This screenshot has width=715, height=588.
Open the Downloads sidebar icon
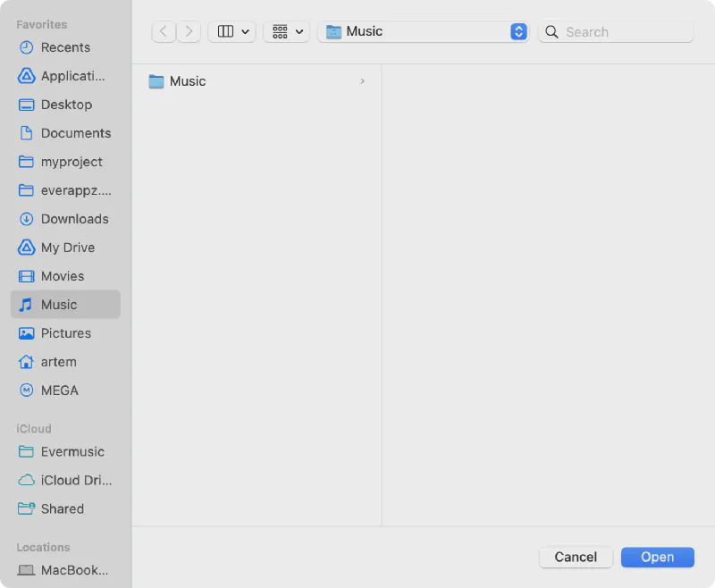point(26,219)
